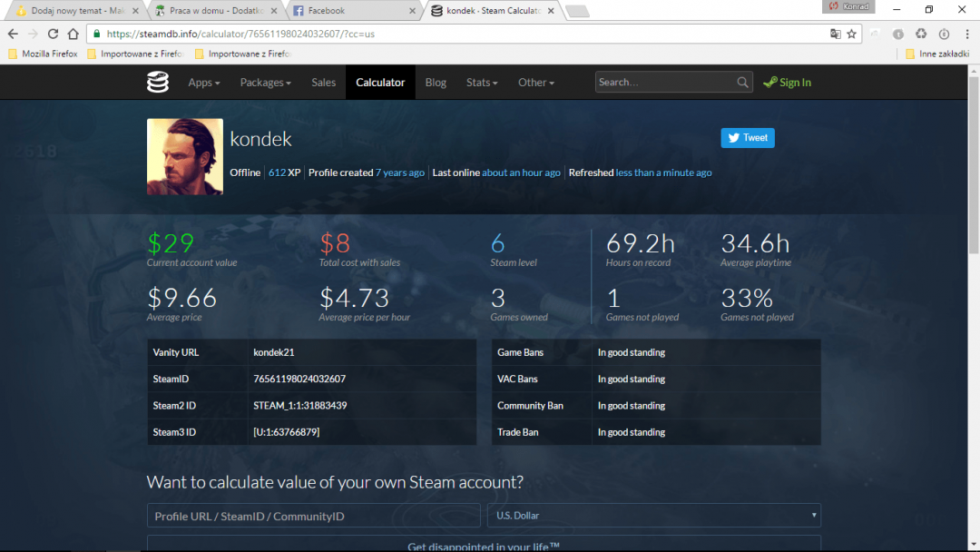The image size is (980, 552).
Task: Click the Sign In link
Action: 788,83
